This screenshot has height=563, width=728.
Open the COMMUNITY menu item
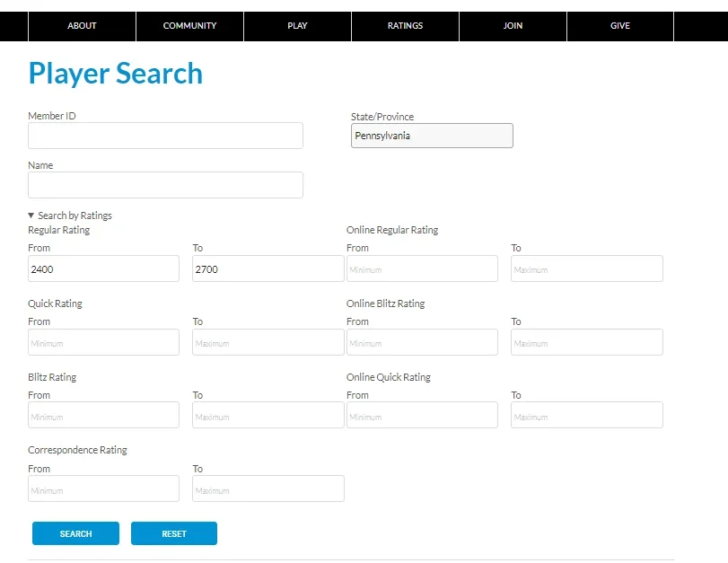[189, 26]
